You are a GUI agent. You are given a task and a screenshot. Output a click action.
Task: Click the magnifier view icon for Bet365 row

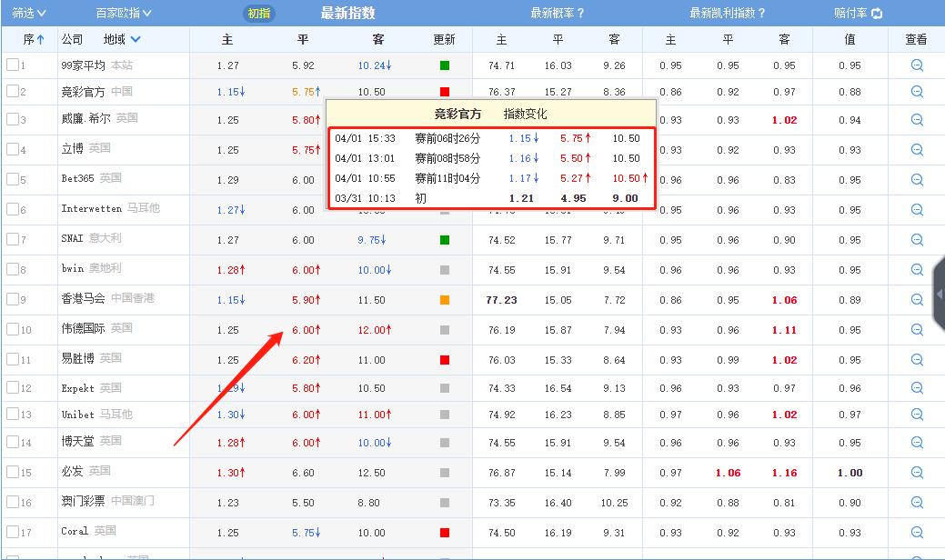pyautogui.click(x=915, y=178)
